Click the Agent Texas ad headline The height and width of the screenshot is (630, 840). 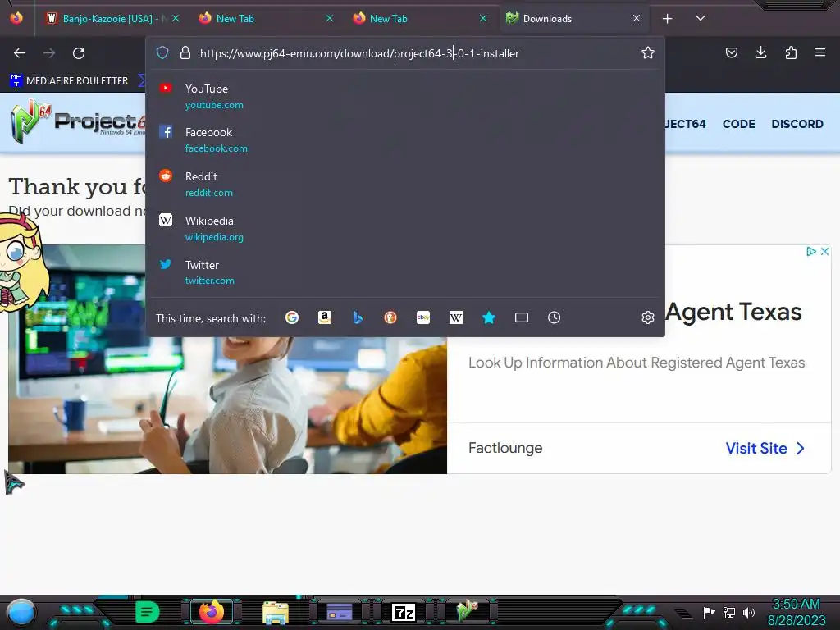(733, 312)
